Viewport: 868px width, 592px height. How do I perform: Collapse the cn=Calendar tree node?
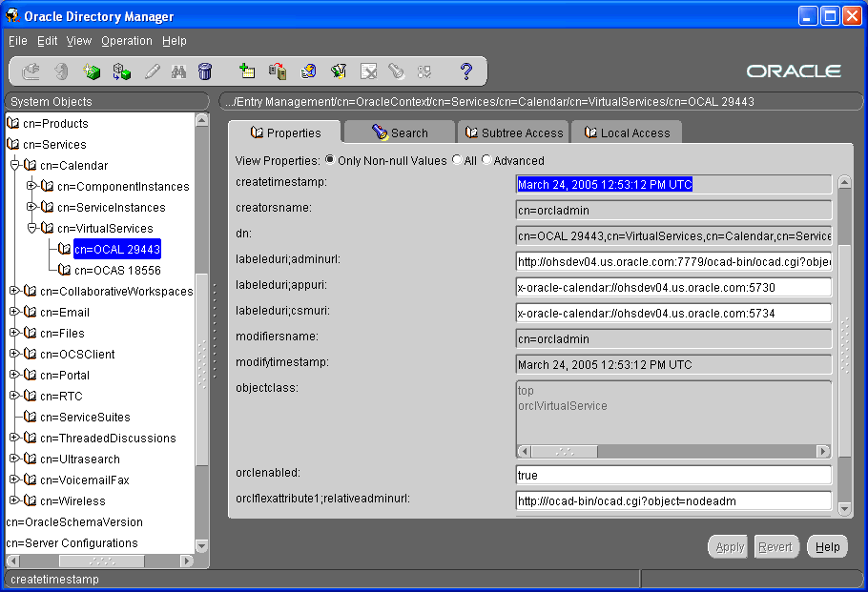point(14,166)
